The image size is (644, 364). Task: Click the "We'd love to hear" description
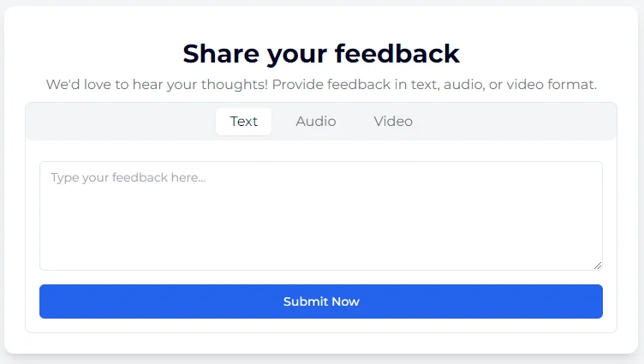pos(321,85)
